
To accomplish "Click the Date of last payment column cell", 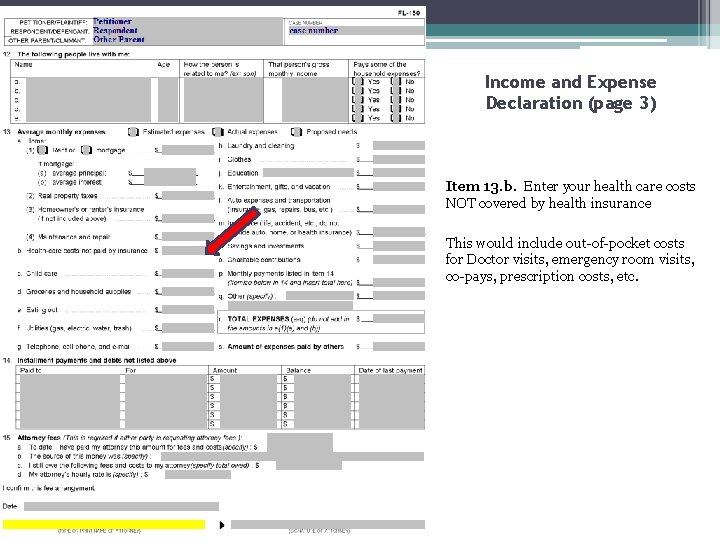I will (392, 401).
